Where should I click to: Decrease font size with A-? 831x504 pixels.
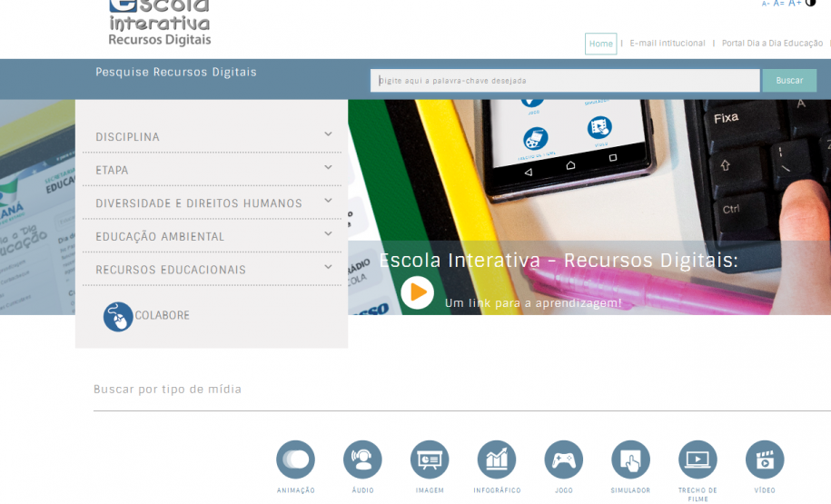[x=766, y=4]
